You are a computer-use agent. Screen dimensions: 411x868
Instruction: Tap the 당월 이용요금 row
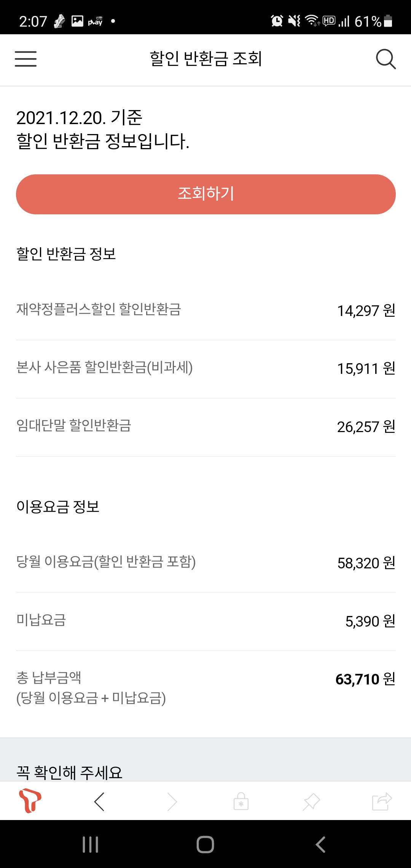tap(205, 563)
